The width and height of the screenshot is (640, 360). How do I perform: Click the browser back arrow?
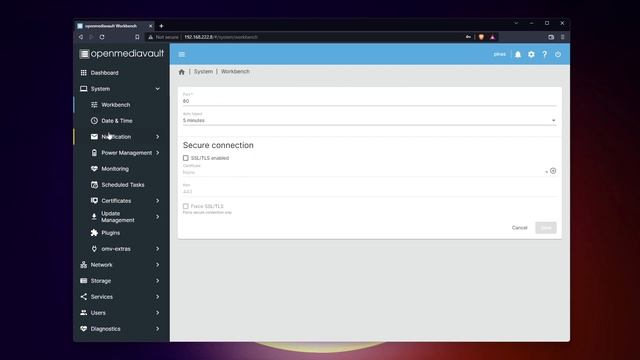(x=81, y=37)
